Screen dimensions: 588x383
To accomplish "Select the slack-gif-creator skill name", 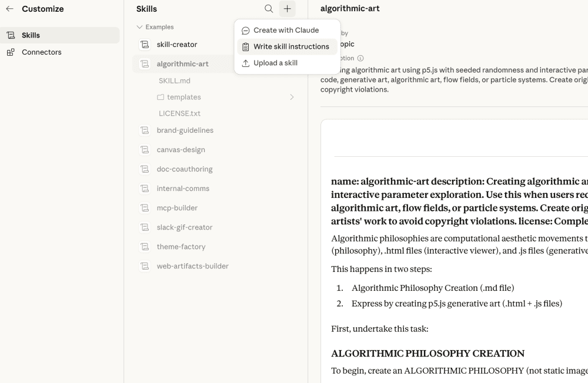I will click(x=185, y=227).
